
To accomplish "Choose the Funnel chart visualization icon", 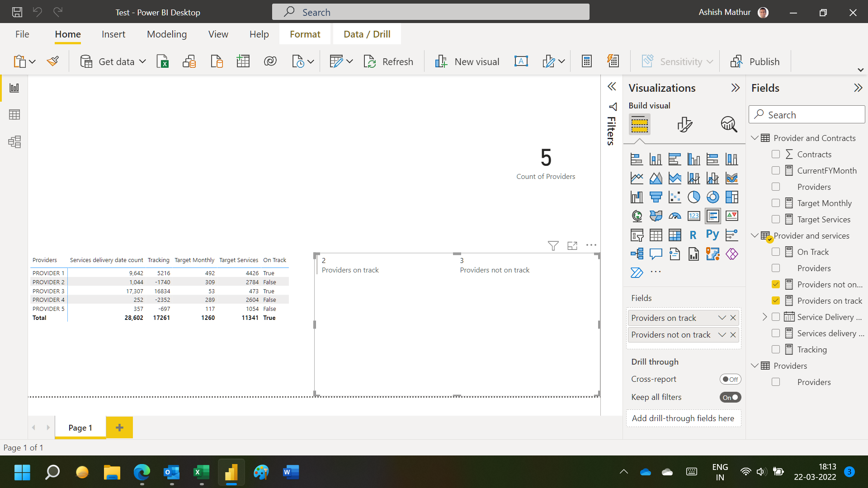I will (x=656, y=197).
